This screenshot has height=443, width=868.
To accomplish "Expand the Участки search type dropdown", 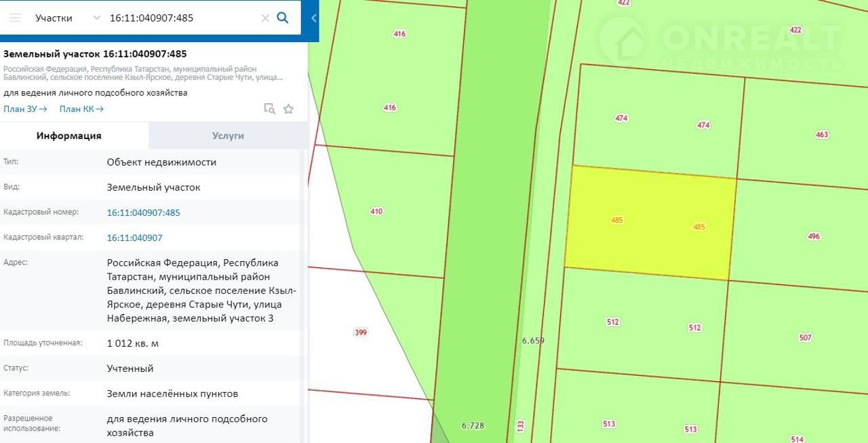I will coord(96,18).
